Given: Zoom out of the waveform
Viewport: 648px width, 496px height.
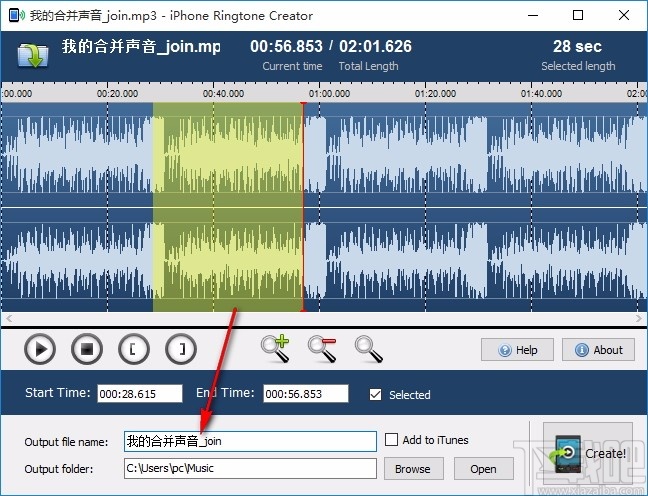Looking at the screenshot, I should coord(322,349).
